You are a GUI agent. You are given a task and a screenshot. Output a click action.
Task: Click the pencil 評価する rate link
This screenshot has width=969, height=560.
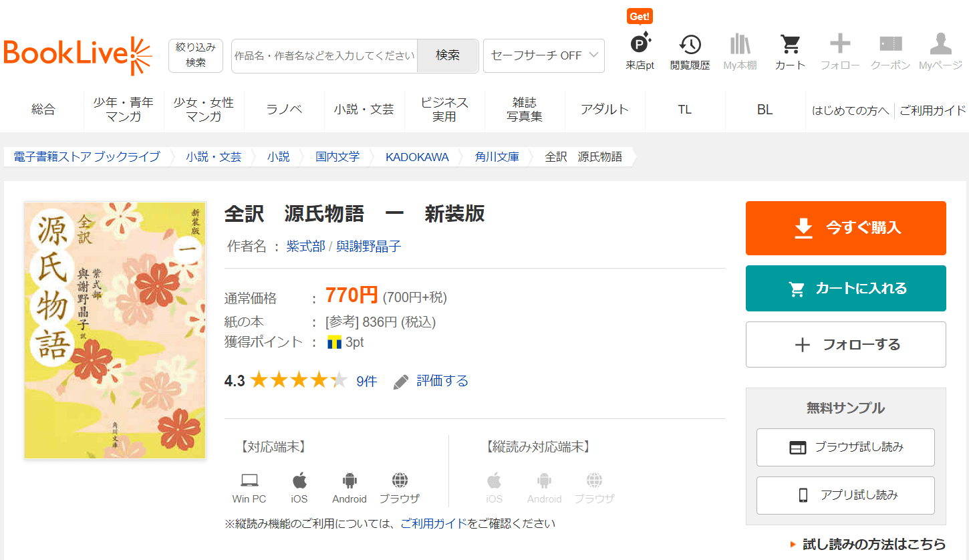pyautogui.click(x=431, y=381)
